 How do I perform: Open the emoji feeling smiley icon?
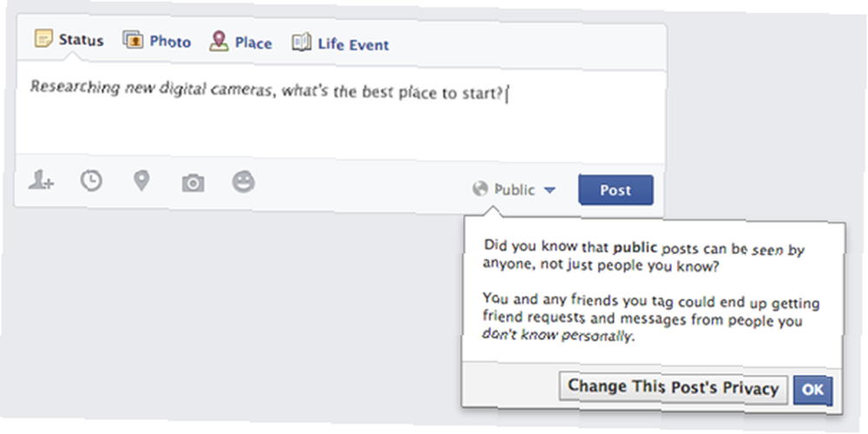(244, 181)
